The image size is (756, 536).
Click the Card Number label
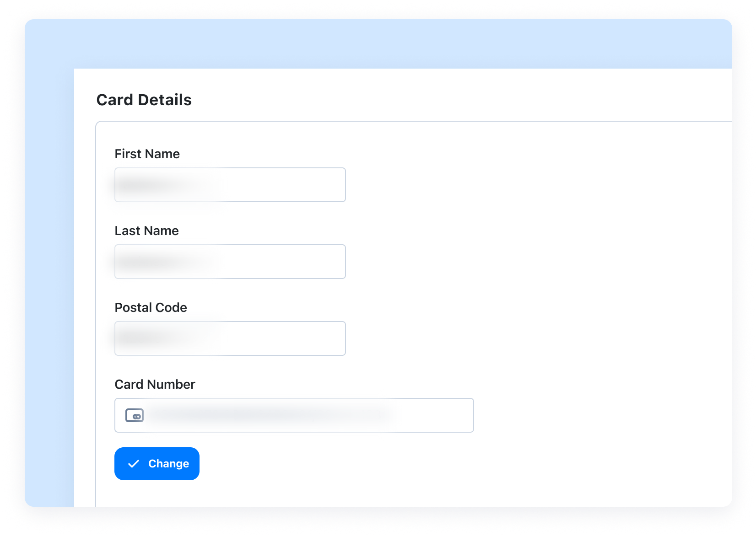[x=155, y=384]
